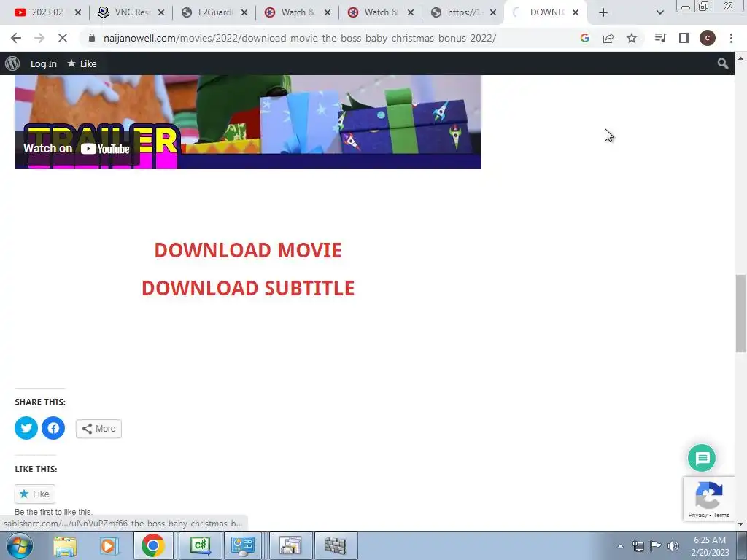This screenshot has width=747, height=560.
Task: Open a new tab with the plus button
Action: pyautogui.click(x=603, y=12)
